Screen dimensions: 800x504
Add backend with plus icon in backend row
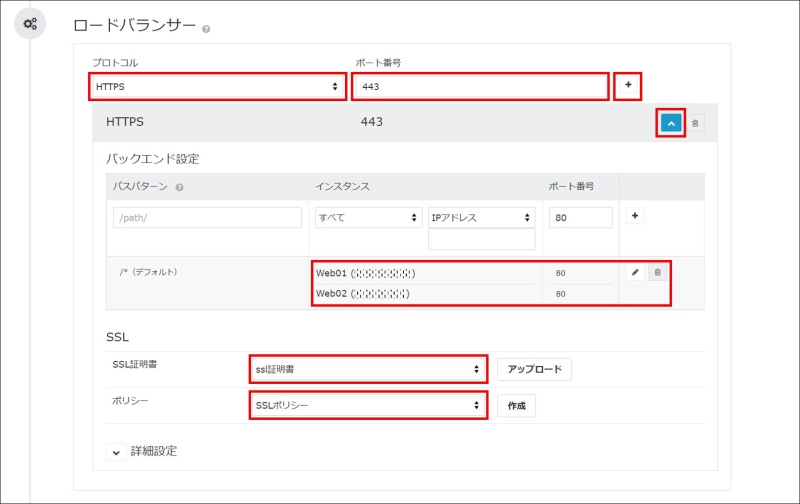pyautogui.click(x=636, y=216)
